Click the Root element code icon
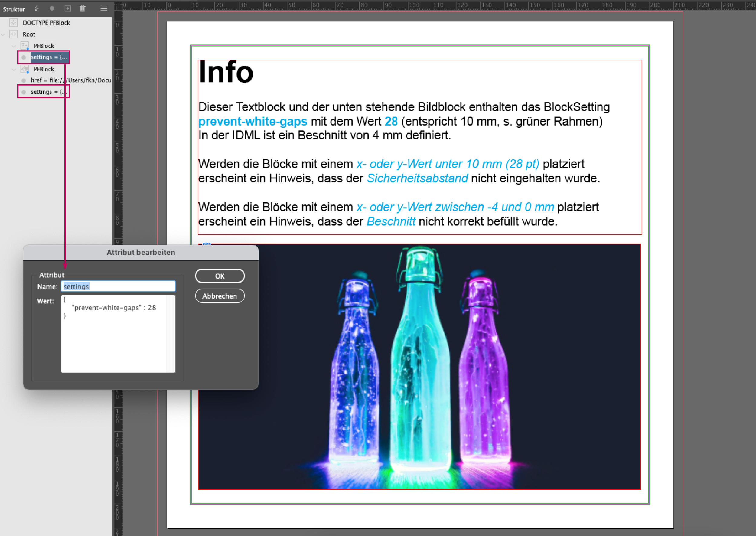The height and width of the screenshot is (536, 756). click(x=14, y=34)
